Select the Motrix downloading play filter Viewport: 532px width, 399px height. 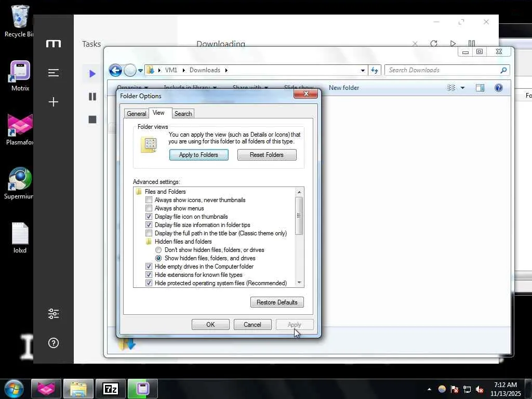pos(92,74)
